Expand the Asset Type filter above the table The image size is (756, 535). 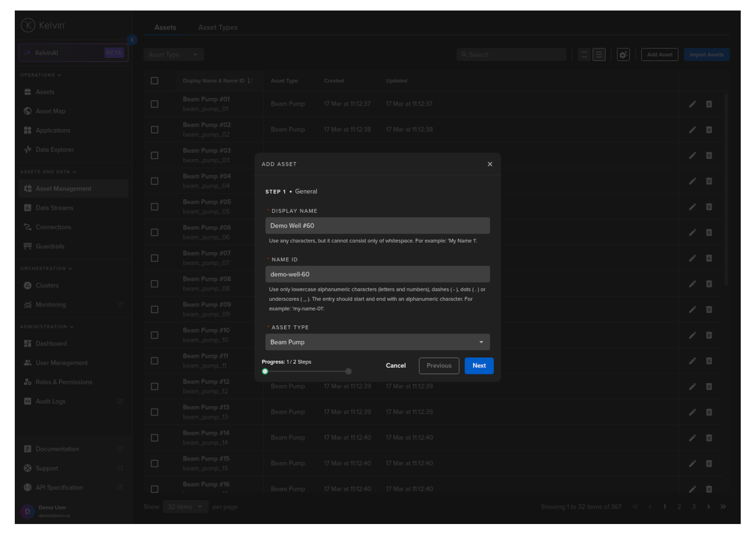(x=173, y=55)
